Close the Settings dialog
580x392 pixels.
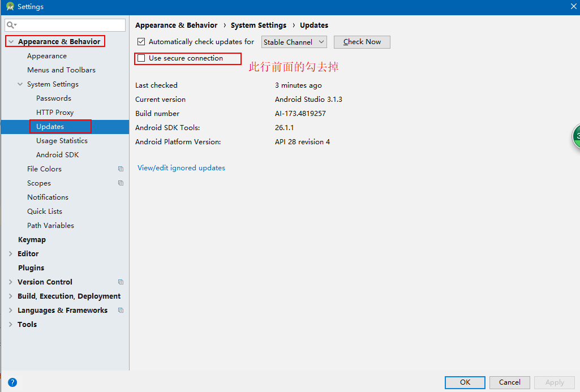coord(573,6)
